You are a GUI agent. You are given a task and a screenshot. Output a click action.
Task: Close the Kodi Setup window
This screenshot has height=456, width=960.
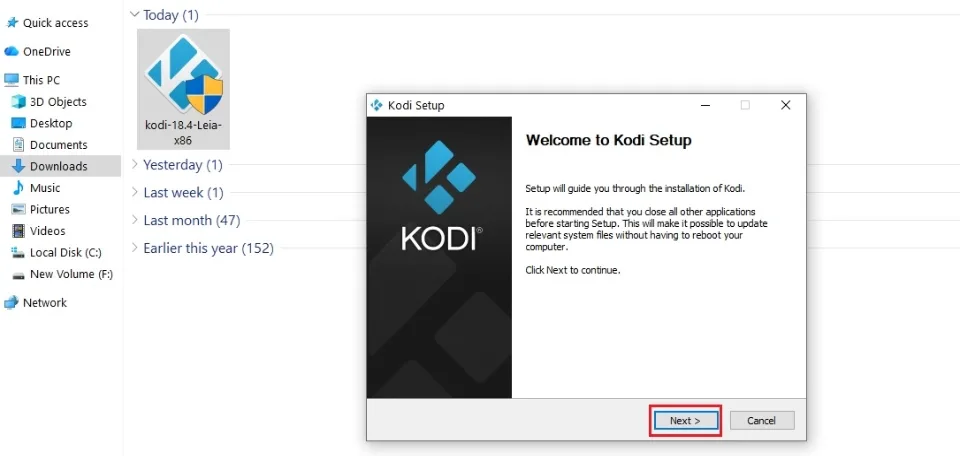(785, 106)
